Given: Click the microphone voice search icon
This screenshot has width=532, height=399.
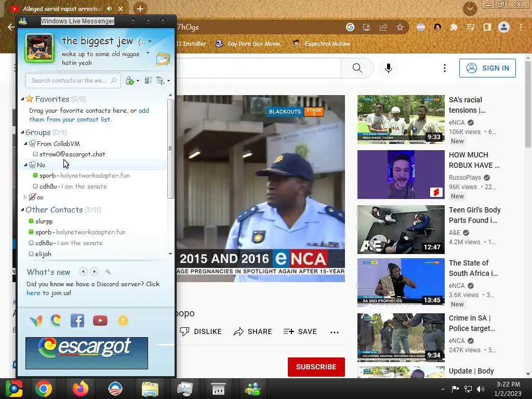Looking at the screenshot, I should (389, 68).
